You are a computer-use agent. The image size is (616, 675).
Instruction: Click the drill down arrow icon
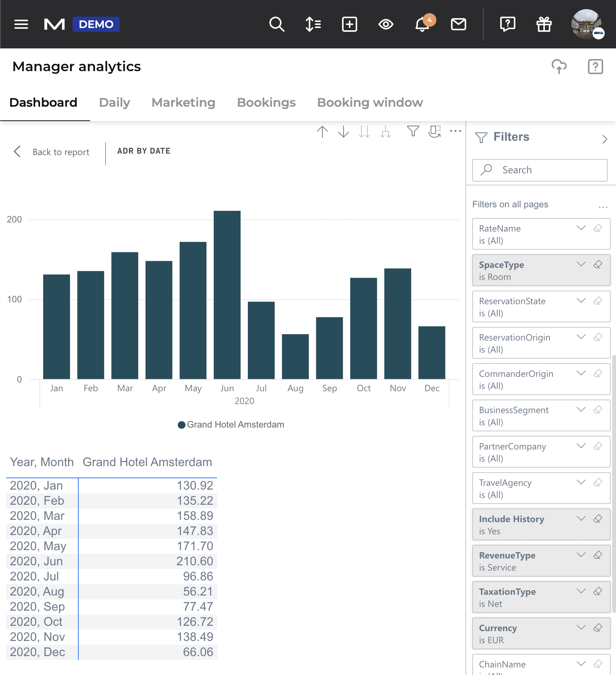click(x=344, y=132)
